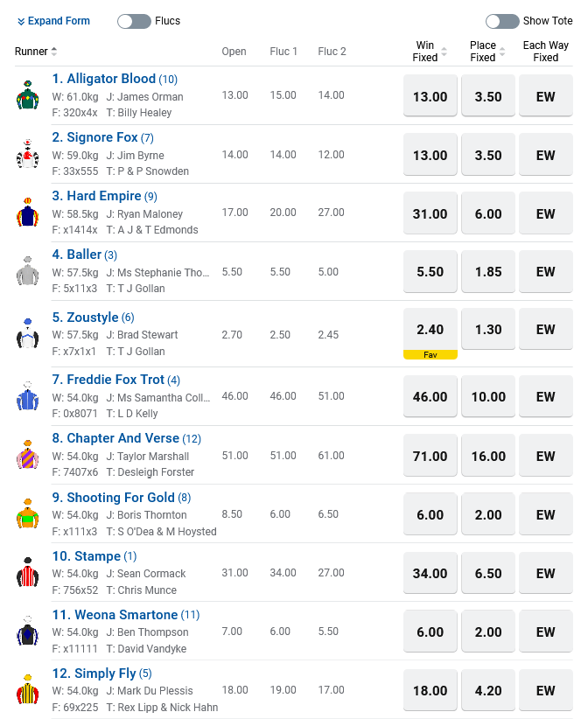Pick Each Way for Weona Smartone
Viewport: 588px width, 719px height.
(546, 632)
